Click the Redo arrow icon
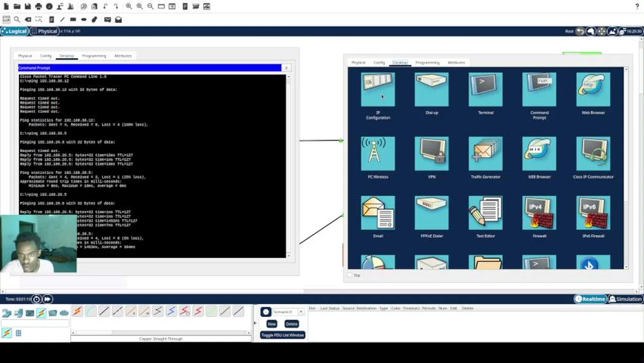The height and width of the screenshot is (363, 644). 116,7
